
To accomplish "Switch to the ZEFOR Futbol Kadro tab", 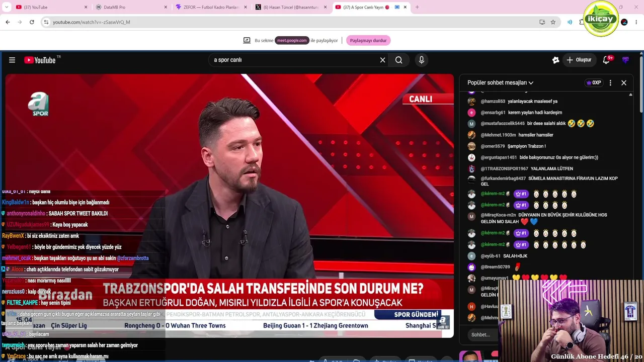I will tap(211, 7).
